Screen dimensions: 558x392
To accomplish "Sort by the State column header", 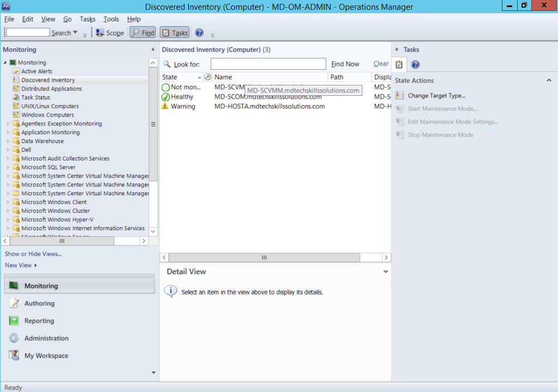I will click(181, 77).
